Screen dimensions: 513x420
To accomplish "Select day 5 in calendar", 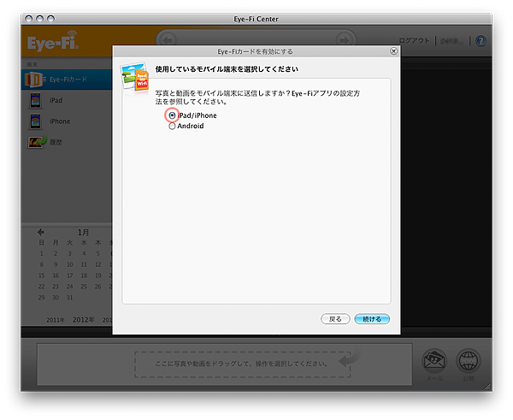I will tap(97, 253).
